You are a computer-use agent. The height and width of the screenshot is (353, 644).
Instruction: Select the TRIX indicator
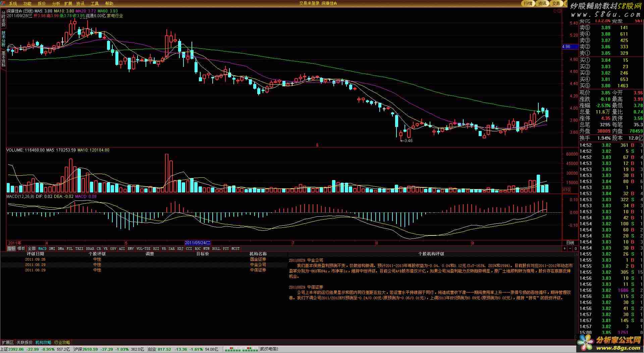[79, 249]
